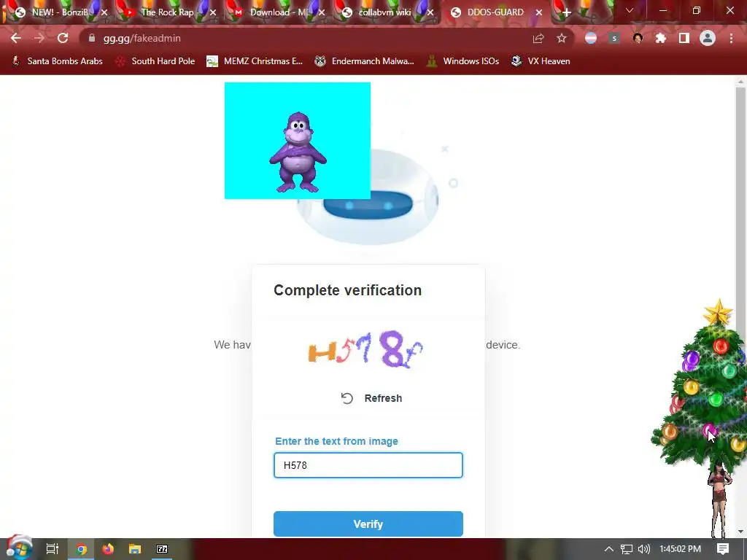
Task: Open the striped flag extension icon
Action: tap(591, 38)
